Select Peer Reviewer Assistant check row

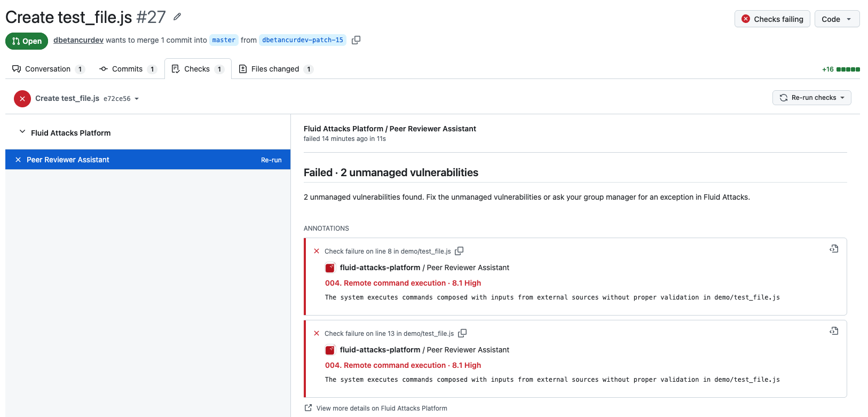click(x=148, y=160)
